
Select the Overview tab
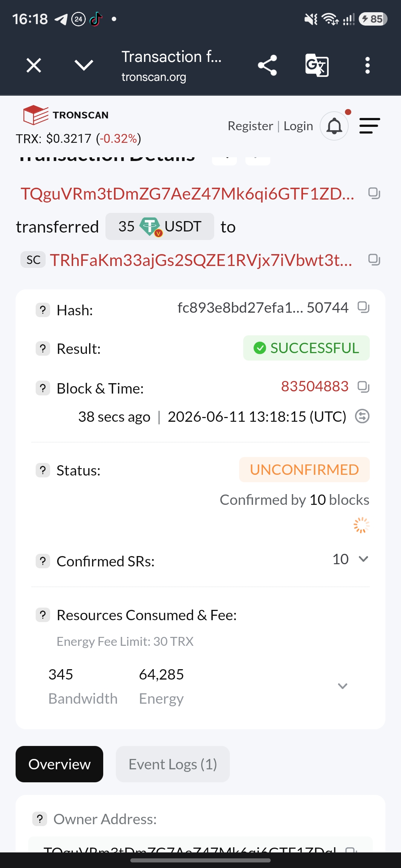click(x=59, y=764)
